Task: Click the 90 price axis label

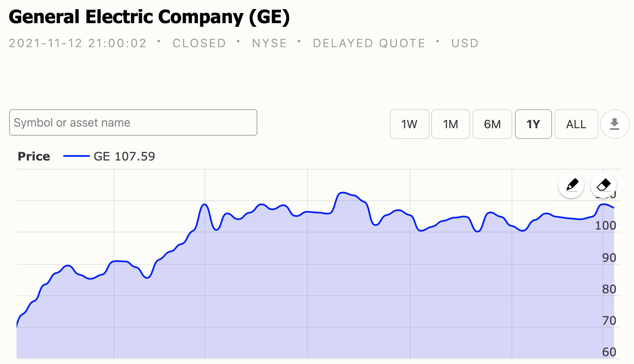Action: (609, 258)
